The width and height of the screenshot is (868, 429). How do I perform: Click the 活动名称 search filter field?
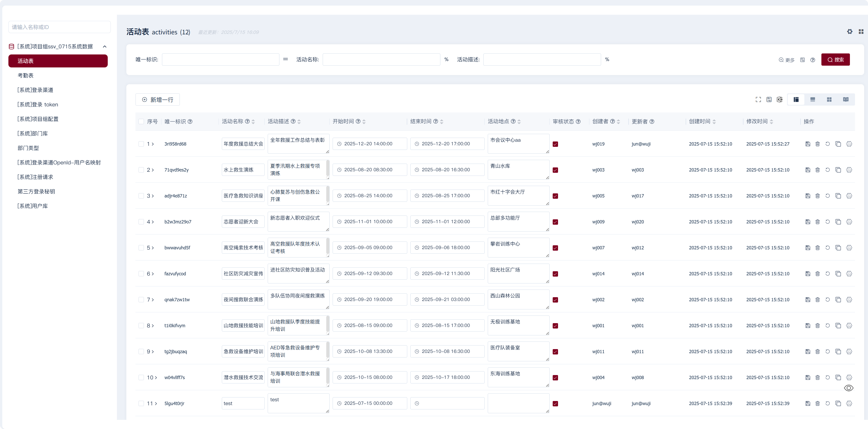pyautogui.click(x=381, y=60)
